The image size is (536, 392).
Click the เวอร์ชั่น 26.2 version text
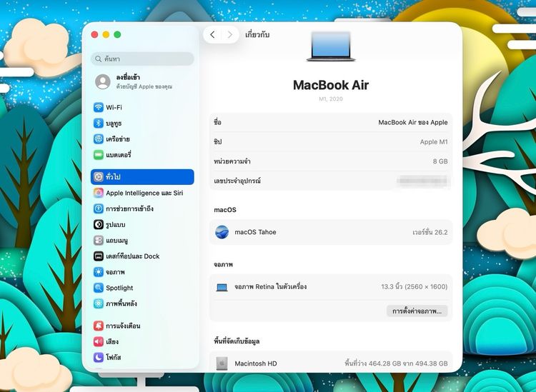[430, 232]
